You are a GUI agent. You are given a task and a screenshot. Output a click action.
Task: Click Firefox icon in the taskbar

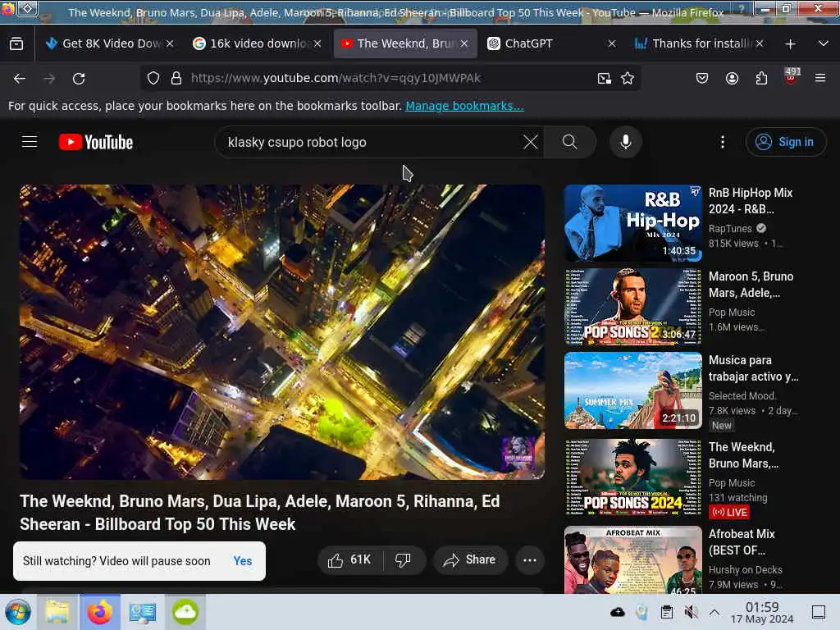pos(100,612)
